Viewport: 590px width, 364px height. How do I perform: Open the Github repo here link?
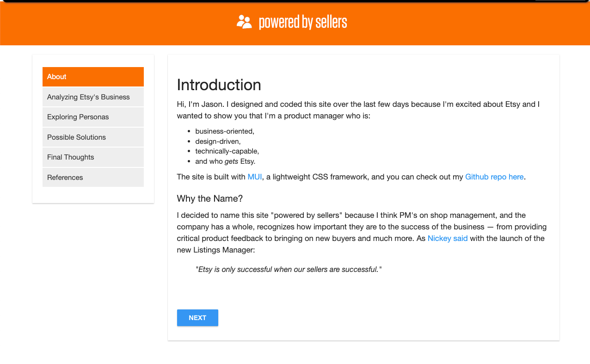pyautogui.click(x=494, y=177)
